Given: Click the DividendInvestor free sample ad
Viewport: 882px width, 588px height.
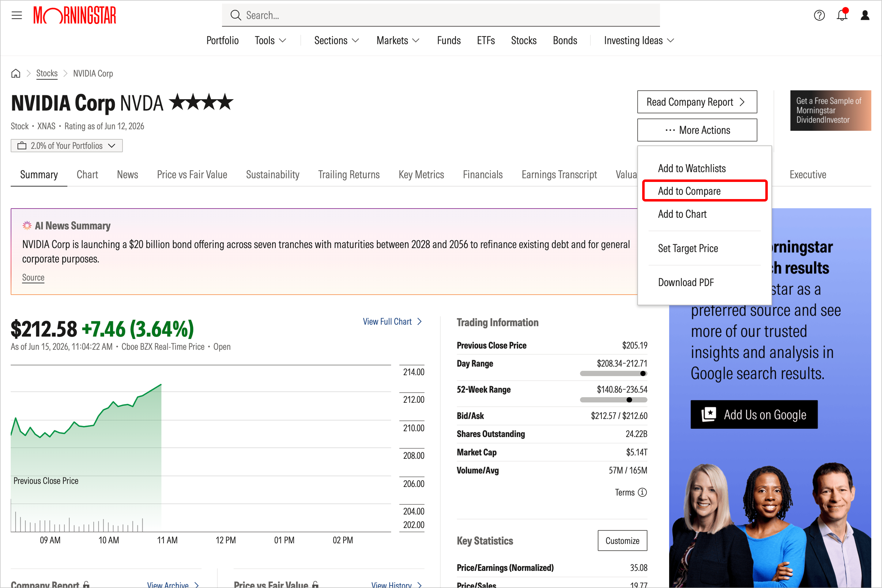Looking at the screenshot, I should click(x=830, y=111).
